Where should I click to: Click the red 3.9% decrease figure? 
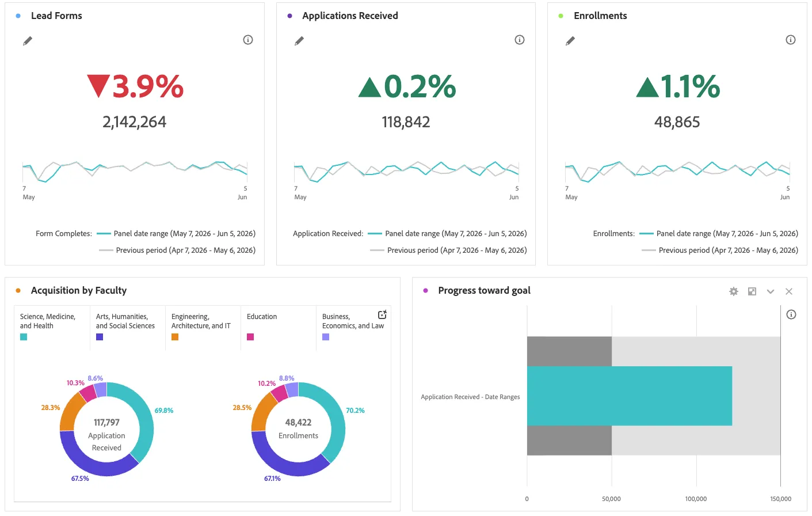click(135, 86)
